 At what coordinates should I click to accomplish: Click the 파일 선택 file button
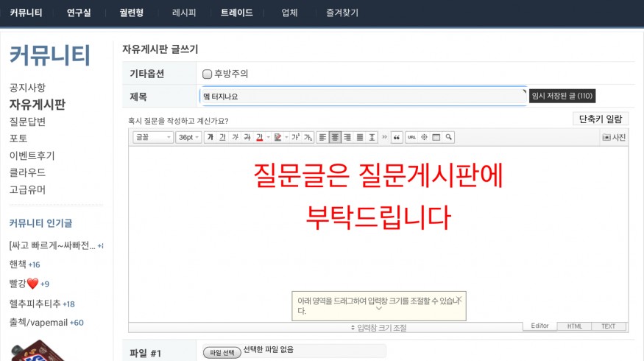(x=222, y=353)
